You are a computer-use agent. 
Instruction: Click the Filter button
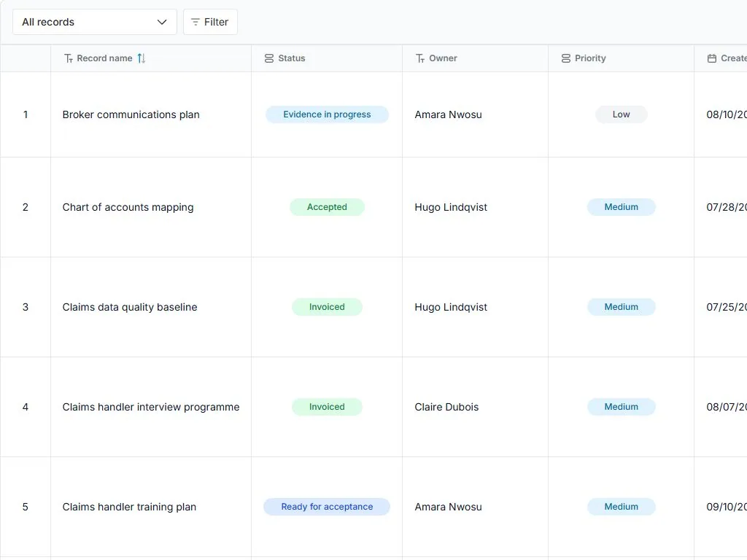tap(210, 22)
